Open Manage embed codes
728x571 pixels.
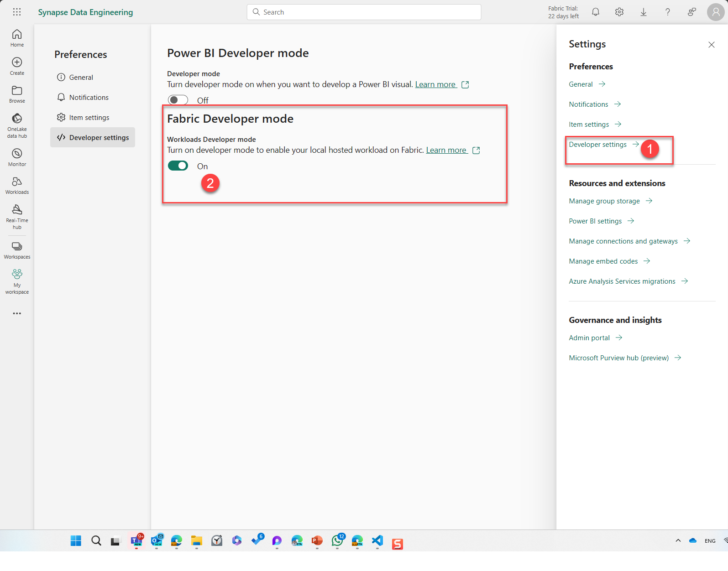[x=609, y=261]
